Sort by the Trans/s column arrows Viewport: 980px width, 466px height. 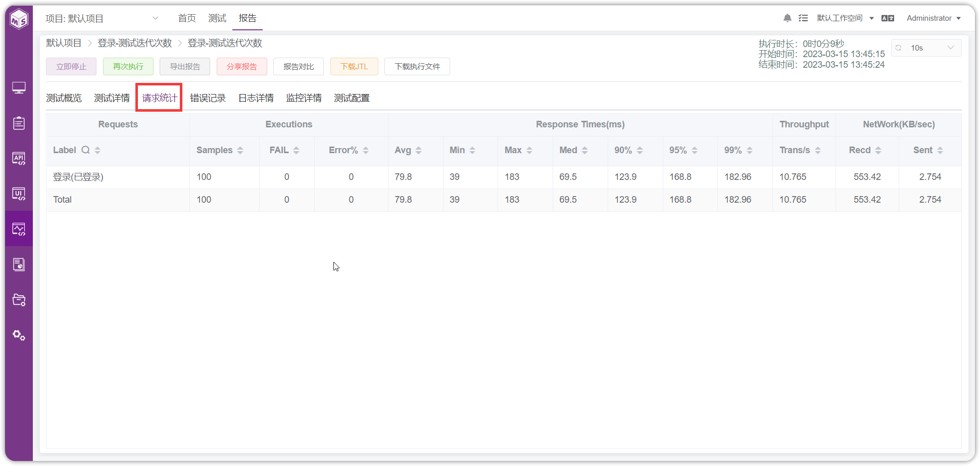point(818,150)
